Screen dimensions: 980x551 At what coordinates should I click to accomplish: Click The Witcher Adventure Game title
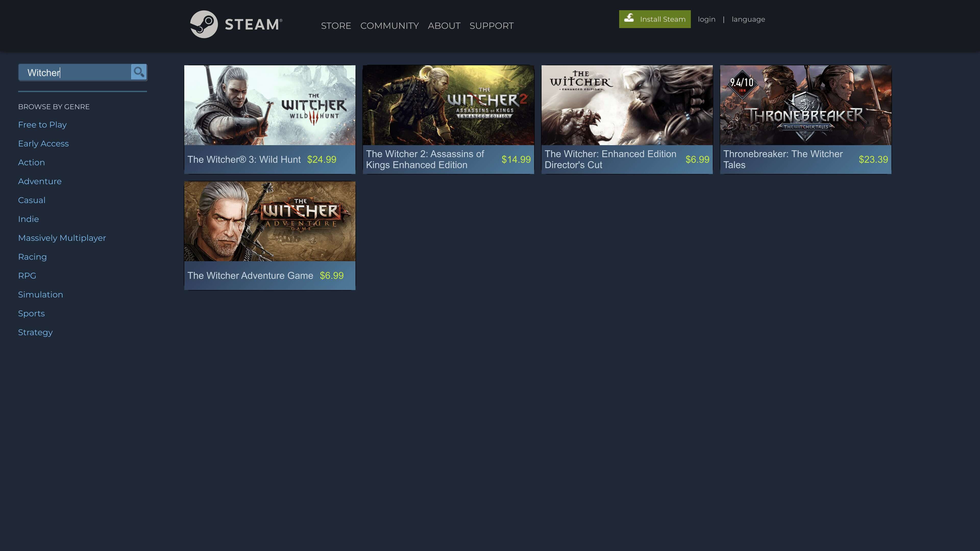point(250,276)
